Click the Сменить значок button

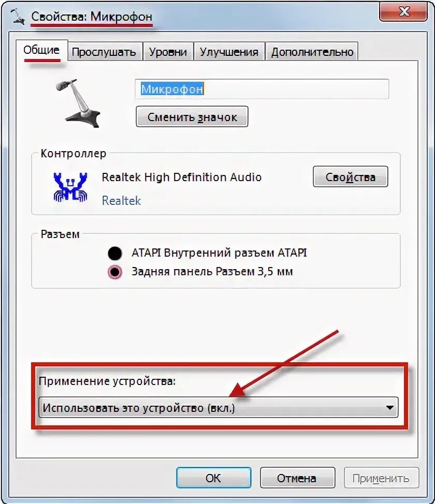point(192,116)
